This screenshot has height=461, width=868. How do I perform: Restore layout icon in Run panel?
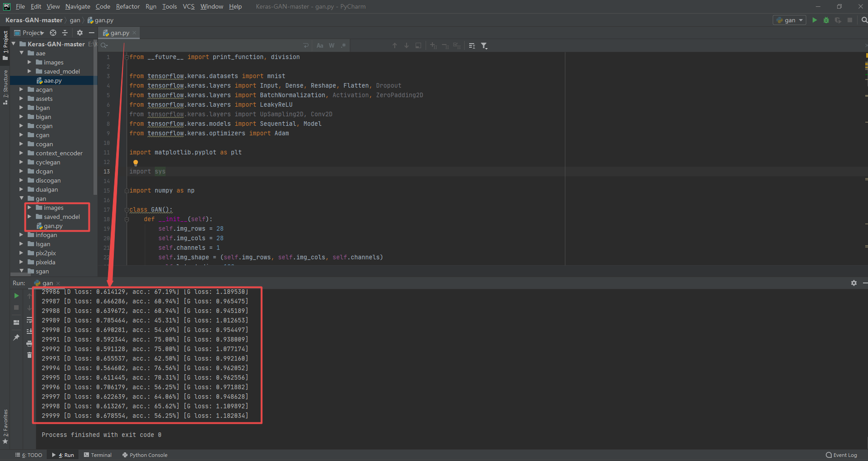16,322
